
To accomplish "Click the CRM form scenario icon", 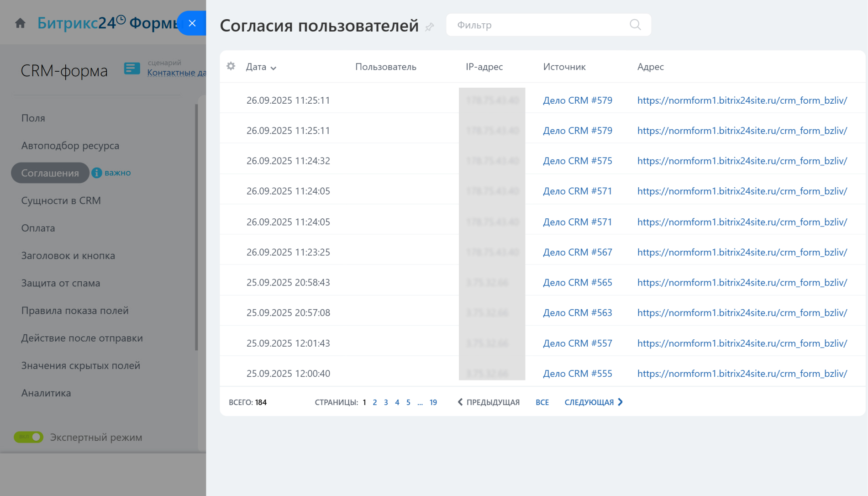I will [x=132, y=69].
